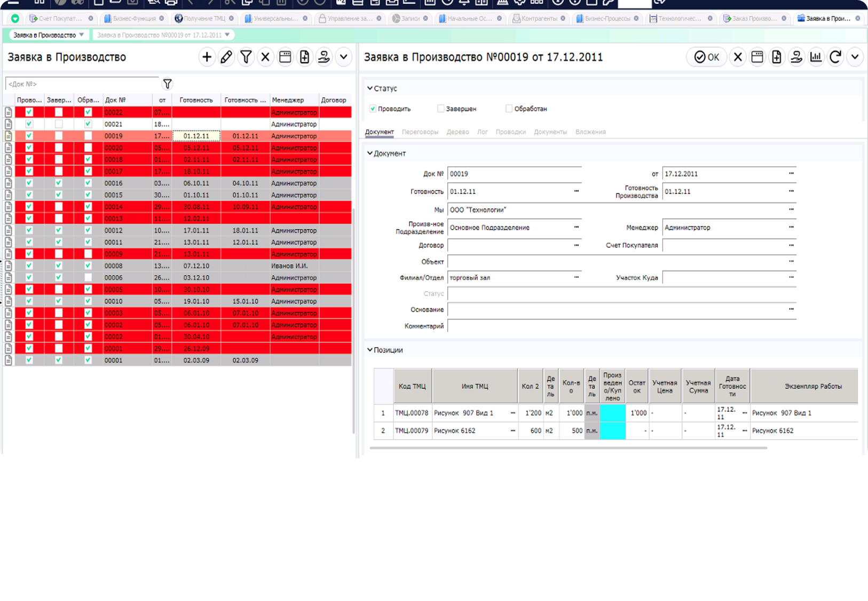Collapse the Позиции section

369,350
